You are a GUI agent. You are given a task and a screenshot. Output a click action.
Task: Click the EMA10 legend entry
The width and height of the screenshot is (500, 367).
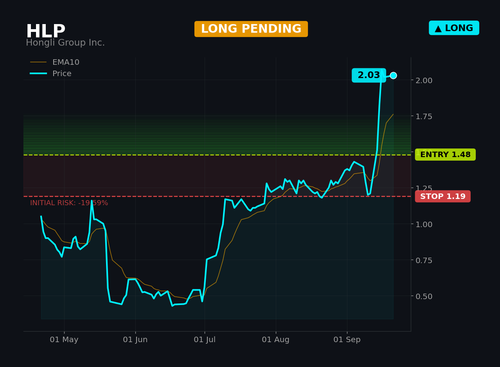[55, 62]
